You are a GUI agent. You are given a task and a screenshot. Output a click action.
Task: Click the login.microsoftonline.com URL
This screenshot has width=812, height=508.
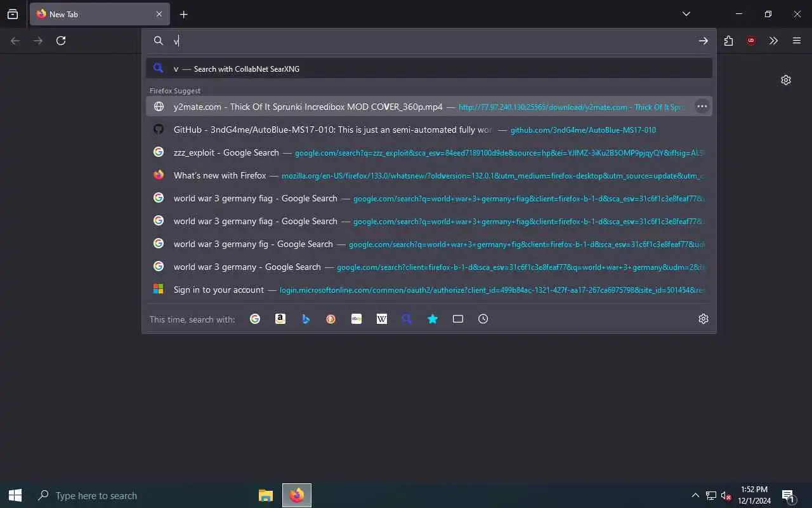[492, 290]
